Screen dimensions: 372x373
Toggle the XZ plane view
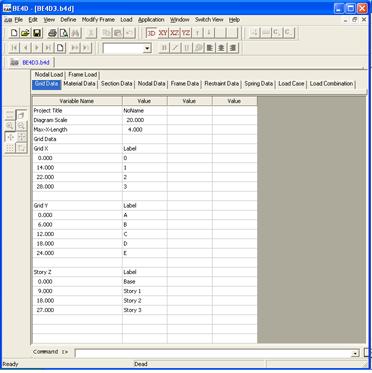[174, 33]
